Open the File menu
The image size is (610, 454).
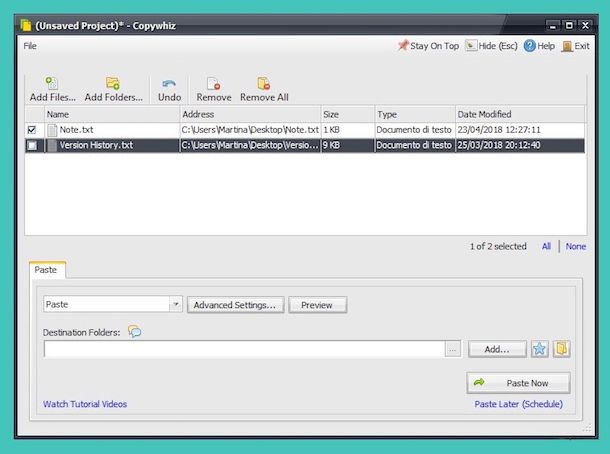coord(30,46)
